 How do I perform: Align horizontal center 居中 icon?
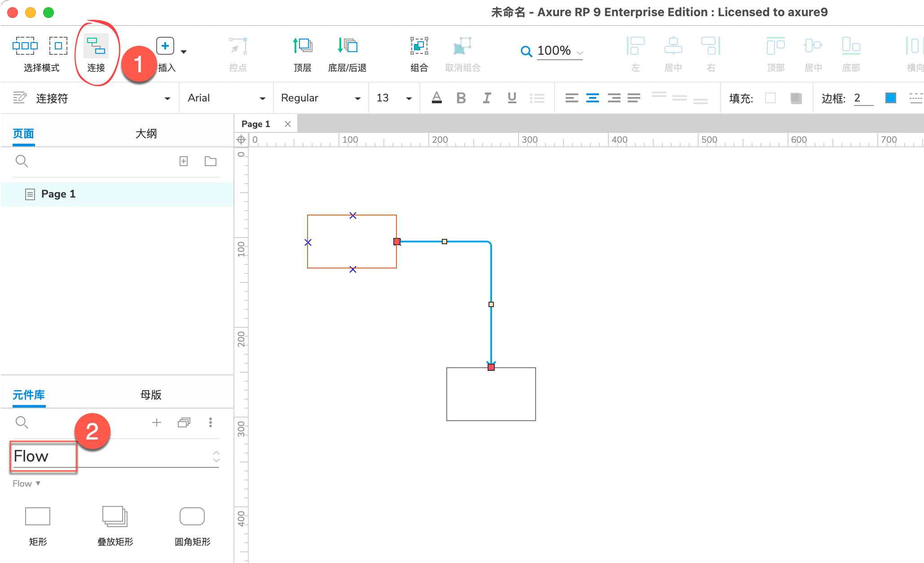tap(673, 46)
